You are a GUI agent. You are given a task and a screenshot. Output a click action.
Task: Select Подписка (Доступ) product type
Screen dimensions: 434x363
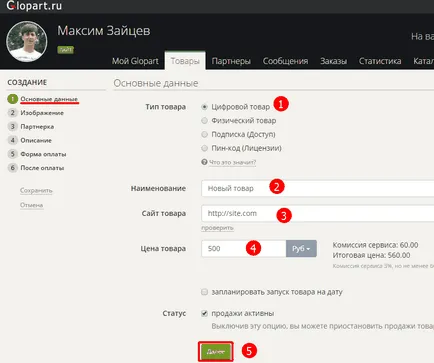[x=204, y=134]
